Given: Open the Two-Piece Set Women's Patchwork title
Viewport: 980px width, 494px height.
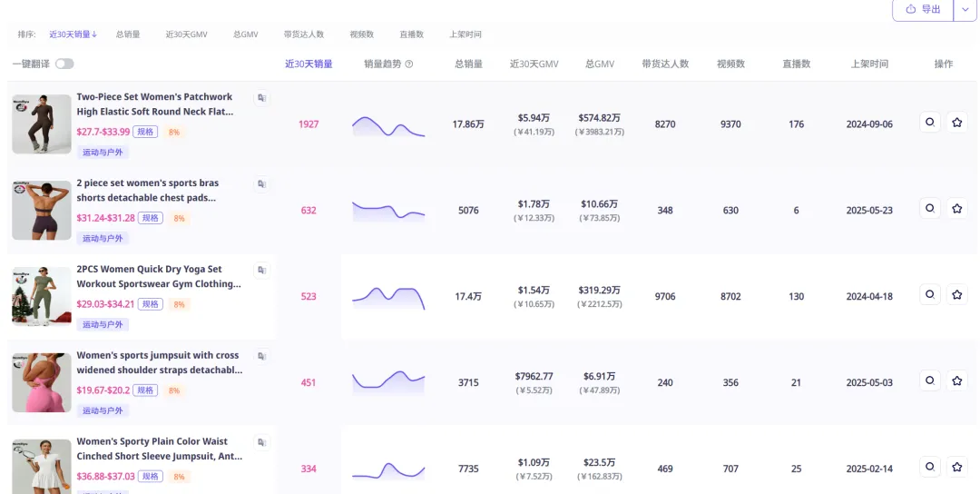Looking at the screenshot, I should 155,104.
